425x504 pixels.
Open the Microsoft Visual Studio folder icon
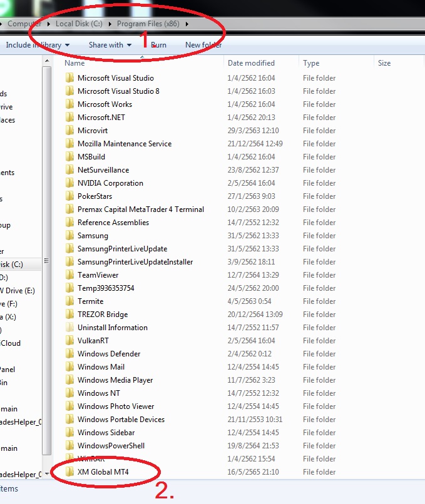click(x=69, y=78)
